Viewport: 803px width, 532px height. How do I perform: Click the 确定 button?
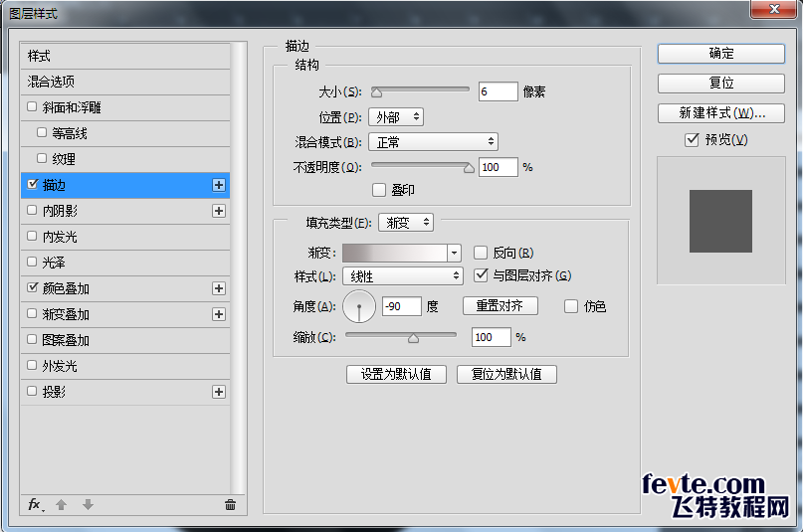721,54
